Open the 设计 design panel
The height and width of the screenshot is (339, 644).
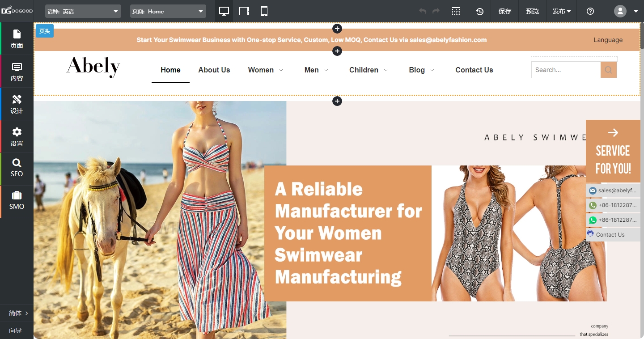click(17, 104)
